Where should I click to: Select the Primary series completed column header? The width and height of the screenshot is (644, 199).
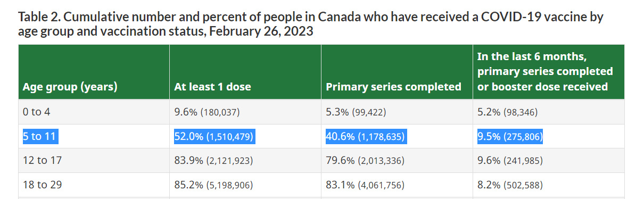(393, 87)
